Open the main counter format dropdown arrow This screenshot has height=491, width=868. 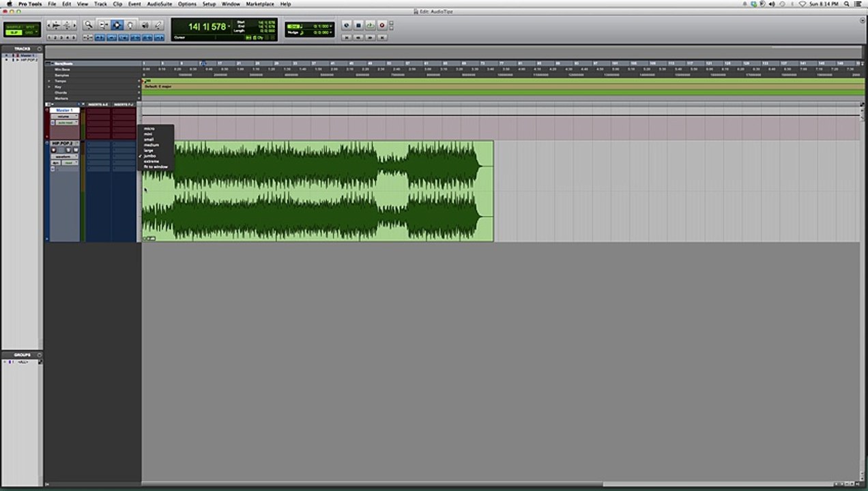tap(229, 27)
